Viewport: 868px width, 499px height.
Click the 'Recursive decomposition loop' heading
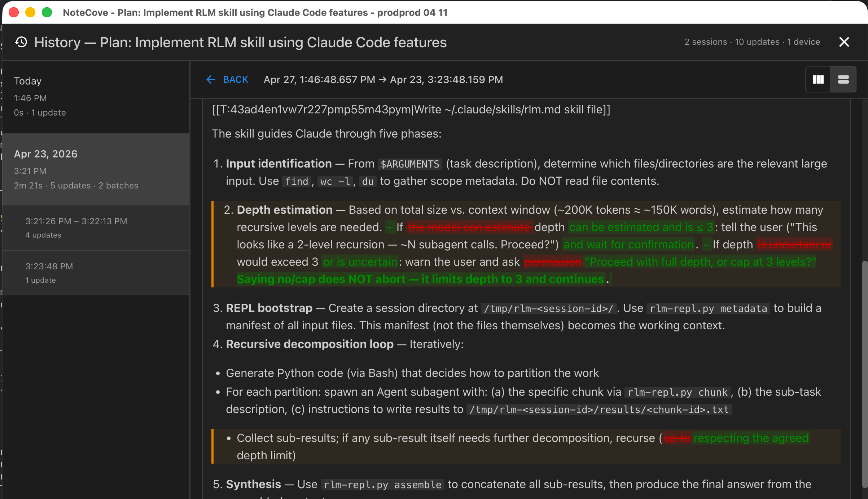coord(310,344)
